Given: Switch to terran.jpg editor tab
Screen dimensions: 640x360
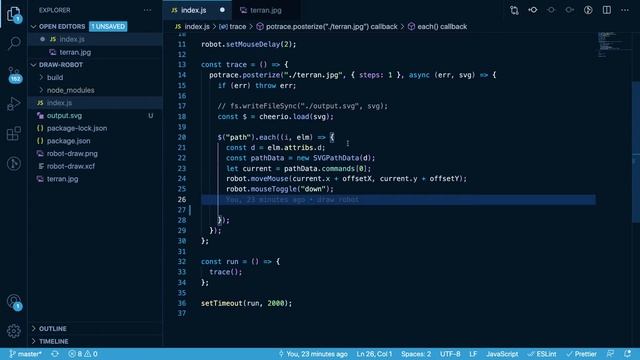Looking at the screenshot, I should pyautogui.click(x=266, y=10).
